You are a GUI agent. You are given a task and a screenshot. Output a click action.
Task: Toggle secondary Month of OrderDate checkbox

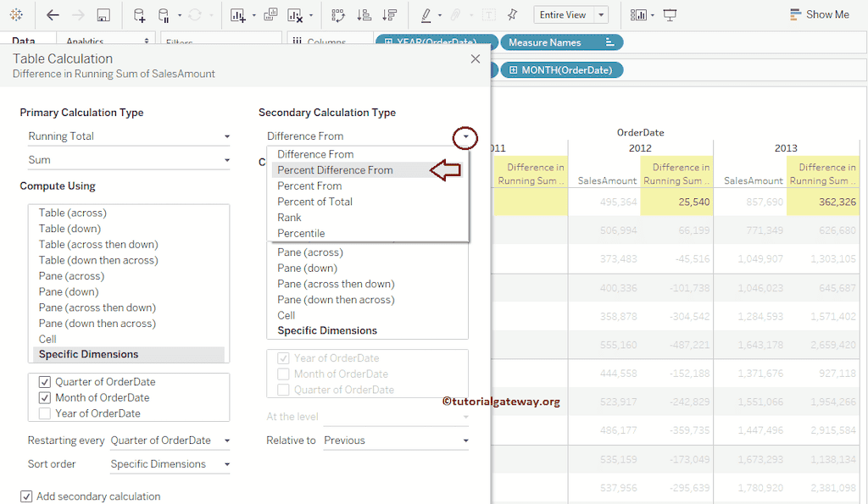tap(283, 374)
